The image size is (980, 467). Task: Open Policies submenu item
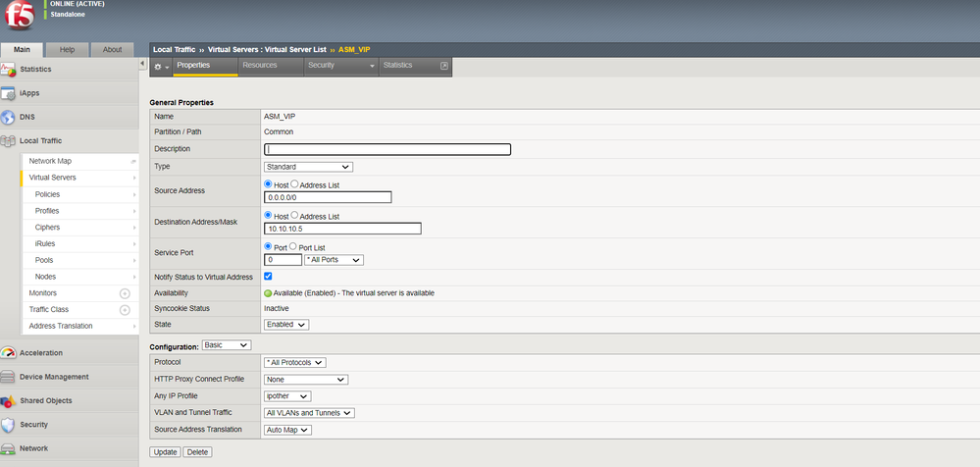[x=47, y=194]
